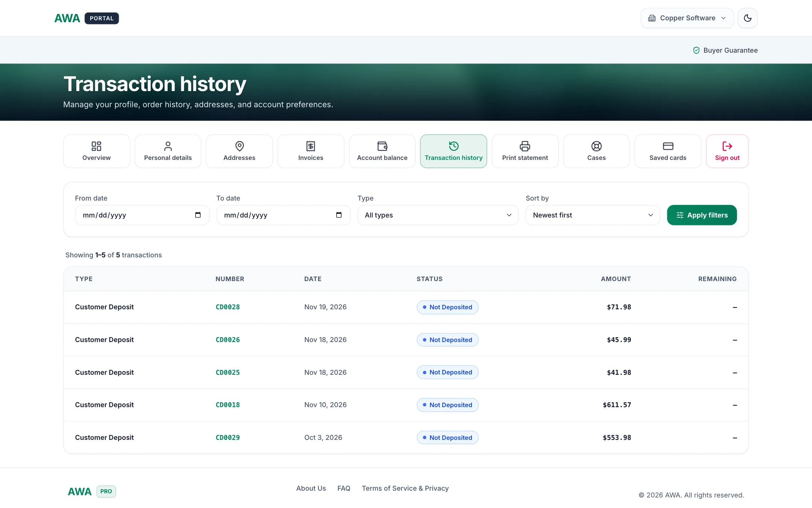Screen dimensions: 812x508
Task: Click the Print statement printer icon
Action: tap(525, 146)
